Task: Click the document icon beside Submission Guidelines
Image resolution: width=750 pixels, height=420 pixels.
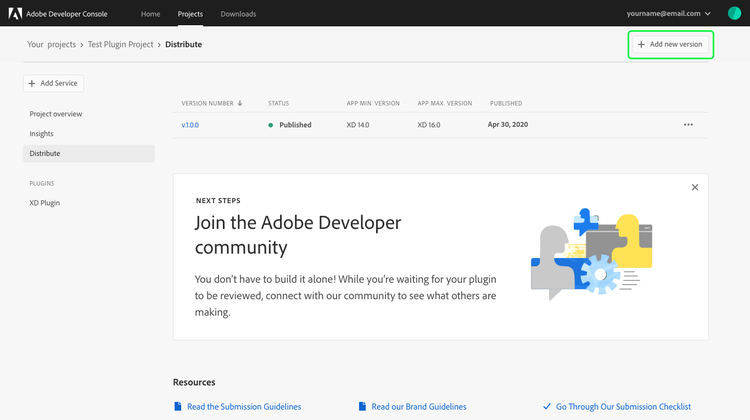Action: [x=178, y=406]
